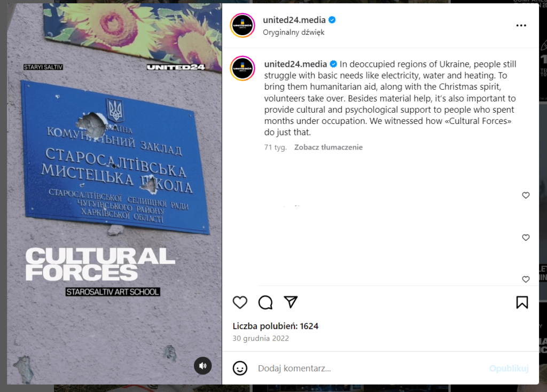Like the third comment heart

click(x=526, y=279)
